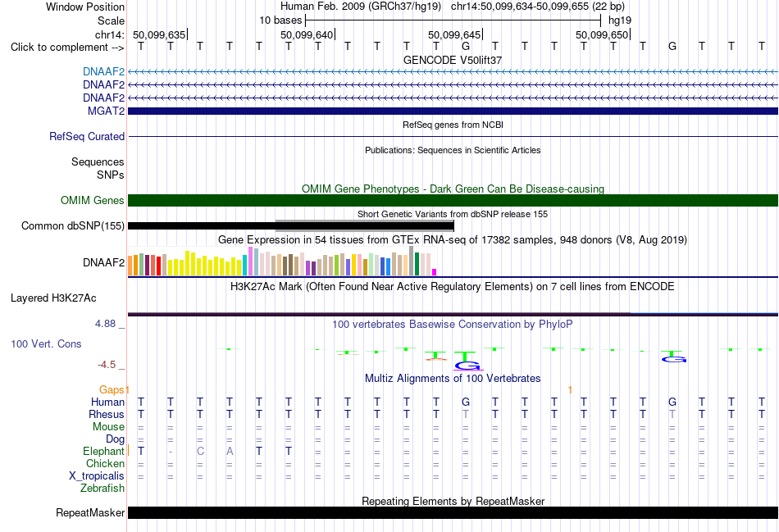Click the 'Click to complement -->' label
The height and width of the screenshot is (532, 779).
click(x=67, y=48)
